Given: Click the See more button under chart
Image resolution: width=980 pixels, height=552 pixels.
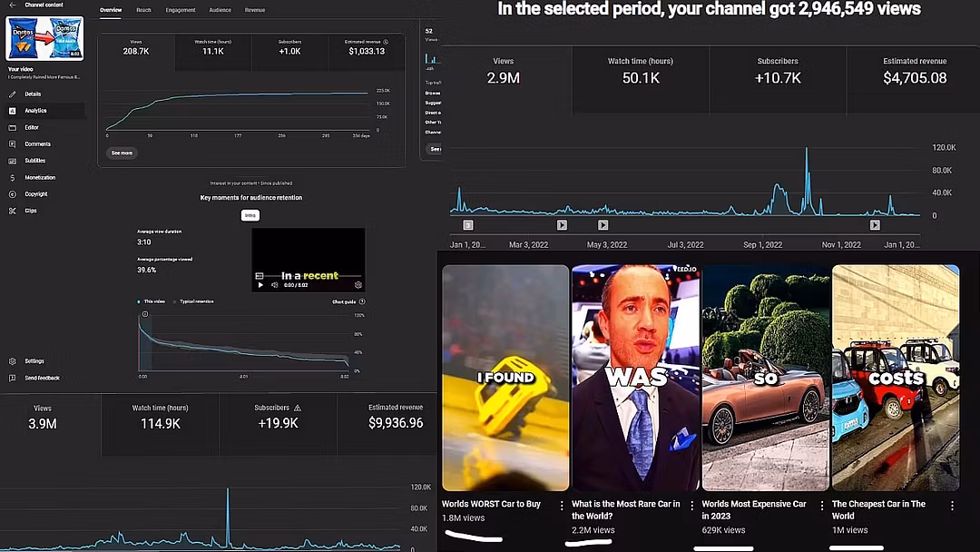Looking at the screenshot, I should tap(122, 153).
